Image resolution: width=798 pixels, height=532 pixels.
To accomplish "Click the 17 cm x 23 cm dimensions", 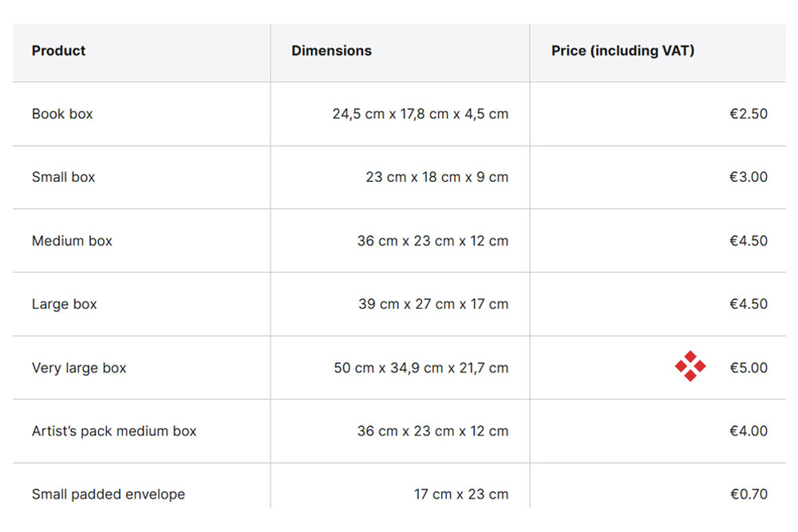I will (461, 495).
